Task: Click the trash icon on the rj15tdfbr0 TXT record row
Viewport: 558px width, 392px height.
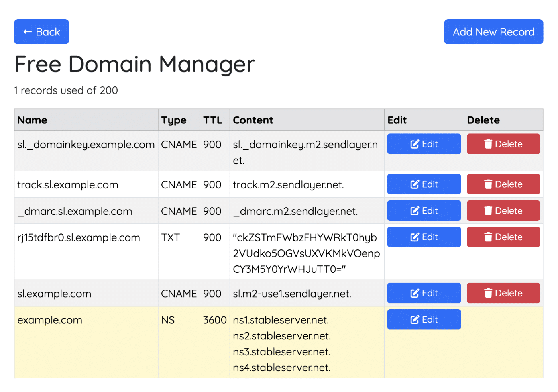Action: click(x=489, y=237)
